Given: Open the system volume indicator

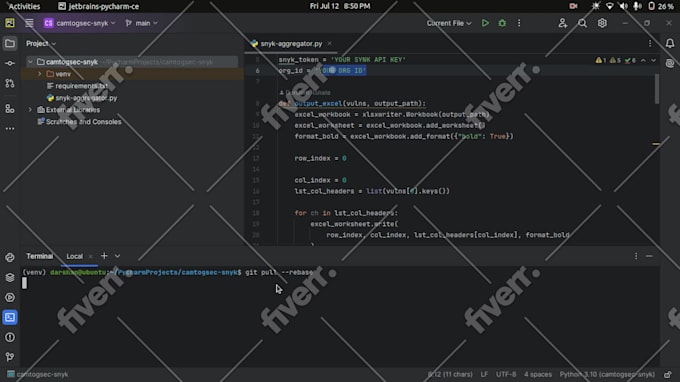Looking at the screenshot, I should tap(624, 6).
